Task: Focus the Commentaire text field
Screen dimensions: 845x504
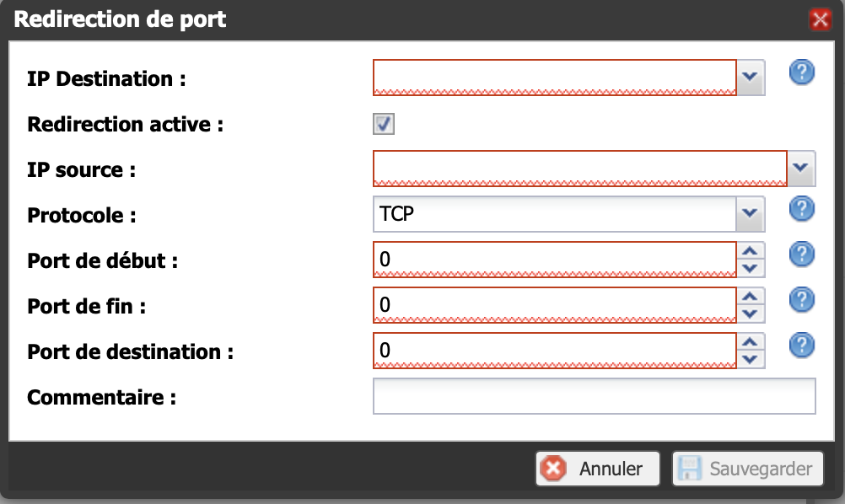Action: pyautogui.click(x=595, y=396)
